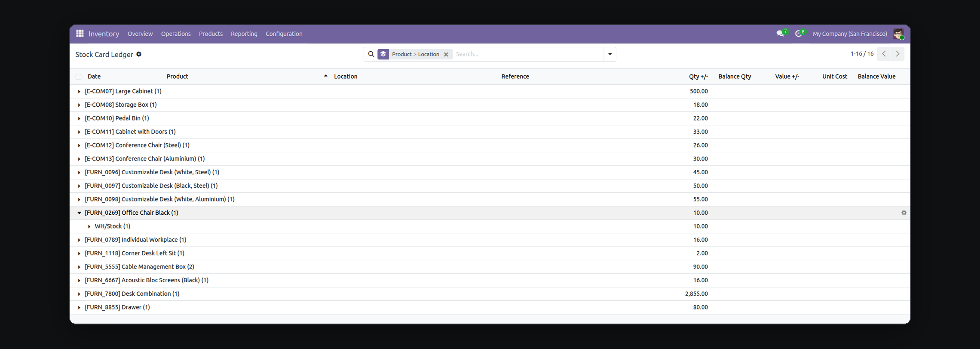This screenshot has height=349, width=980.
Task: Toggle the select-all checkbox in header
Action: click(78, 77)
